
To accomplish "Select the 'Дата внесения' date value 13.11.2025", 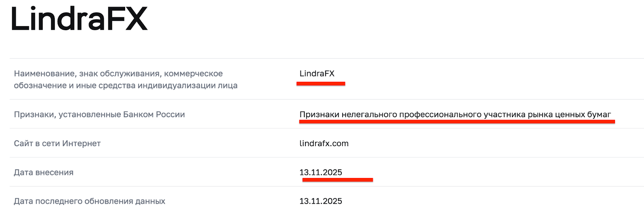I will click(x=320, y=172).
